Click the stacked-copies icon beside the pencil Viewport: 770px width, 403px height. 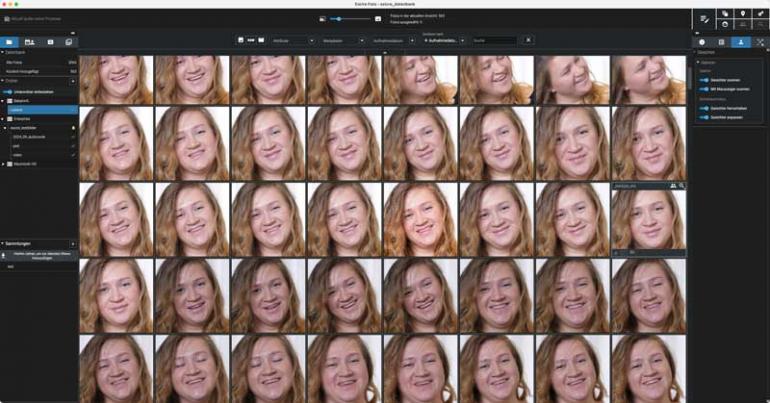725,14
